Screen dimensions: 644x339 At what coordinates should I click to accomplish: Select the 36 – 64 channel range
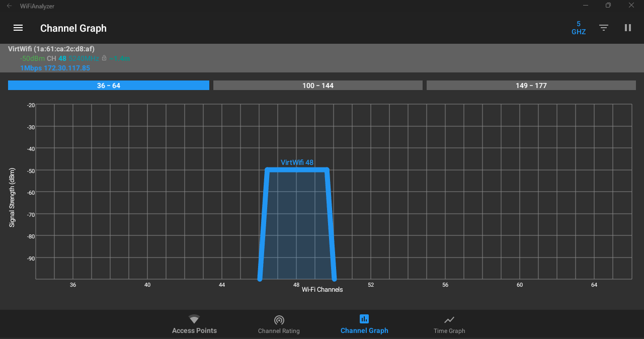(108, 85)
